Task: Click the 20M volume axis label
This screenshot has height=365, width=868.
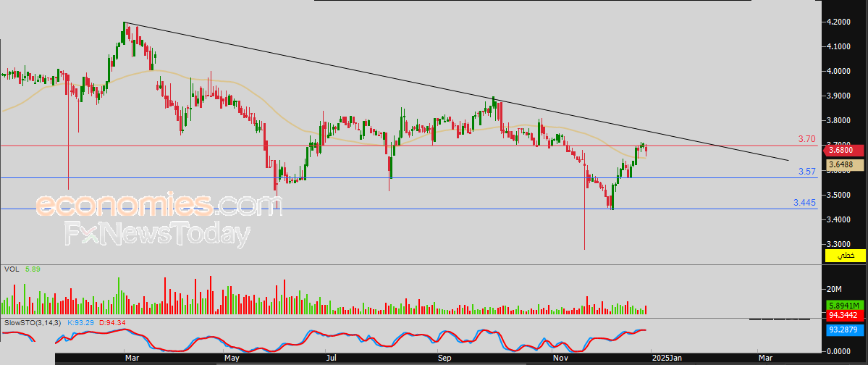Action: click(x=834, y=289)
